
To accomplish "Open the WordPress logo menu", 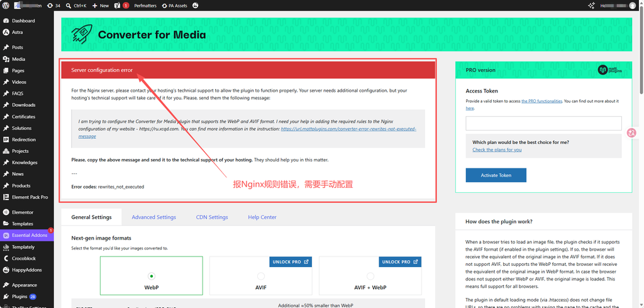I will (6, 6).
